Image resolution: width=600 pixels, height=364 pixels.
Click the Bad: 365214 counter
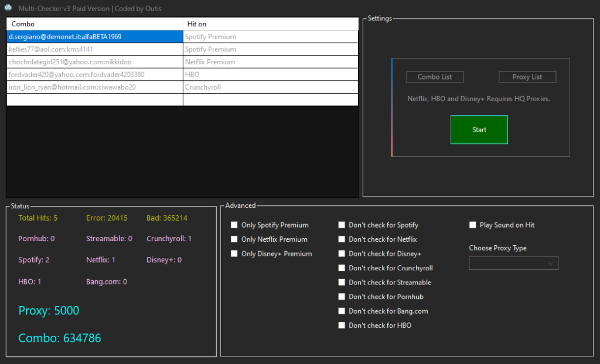point(167,218)
